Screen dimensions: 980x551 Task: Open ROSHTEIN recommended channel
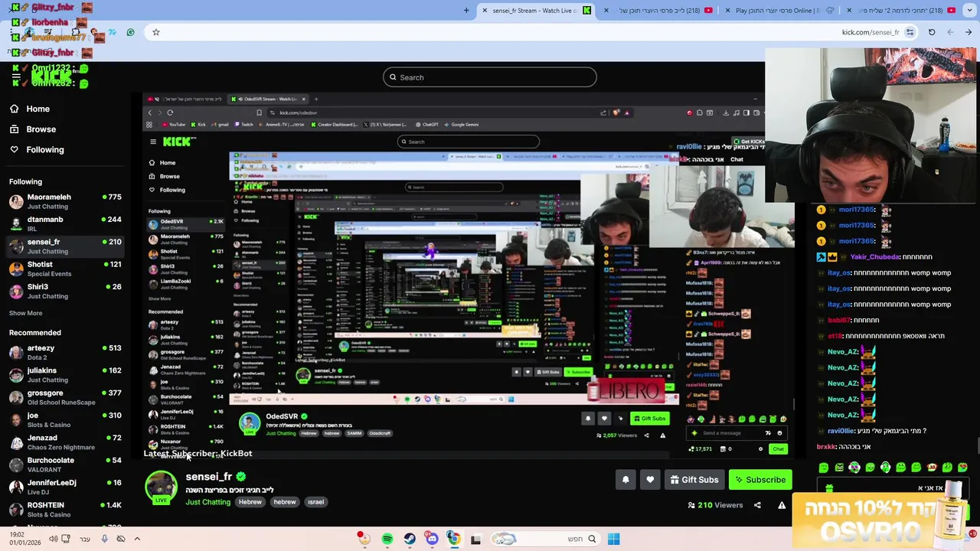coord(65,509)
